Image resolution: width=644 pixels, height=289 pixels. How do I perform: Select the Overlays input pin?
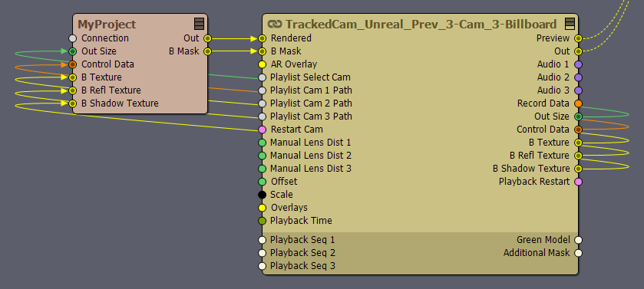click(262, 208)
